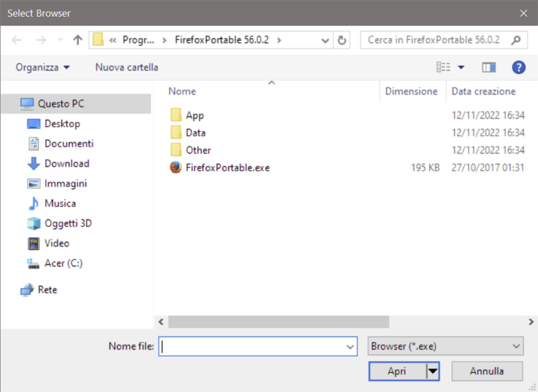Image resolution: width=538 pixels, height=392 pixels.
Task: Sort by Dimensione column
Action: pyautogui.click(x=412, y=91)
